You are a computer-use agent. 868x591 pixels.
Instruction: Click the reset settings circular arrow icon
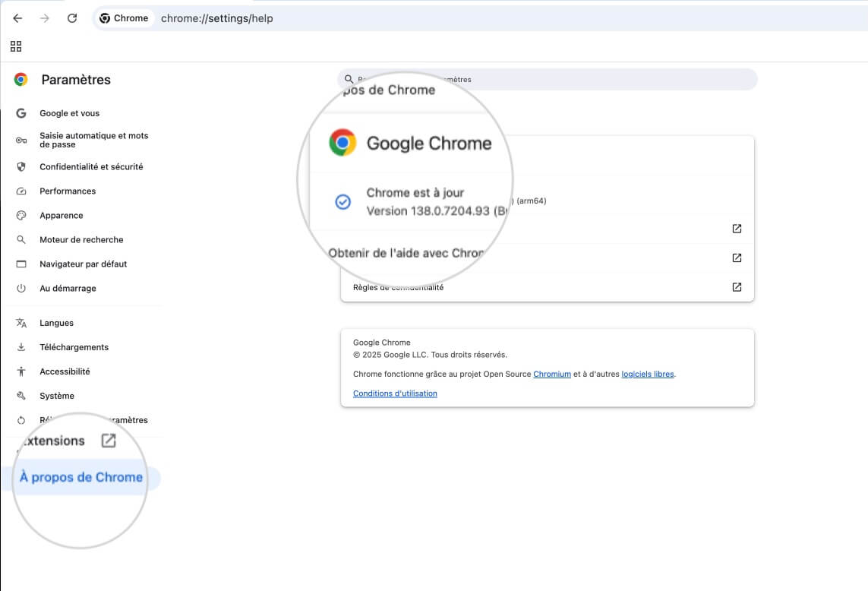point(21,420)
